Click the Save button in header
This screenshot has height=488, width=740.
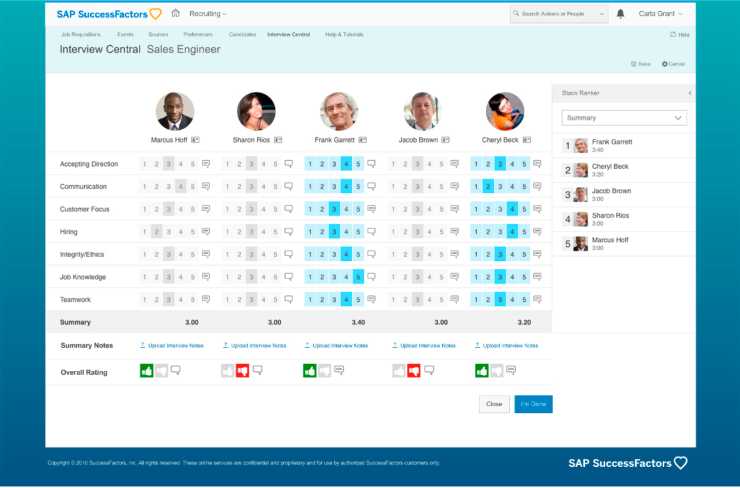(x=641, y=64)
